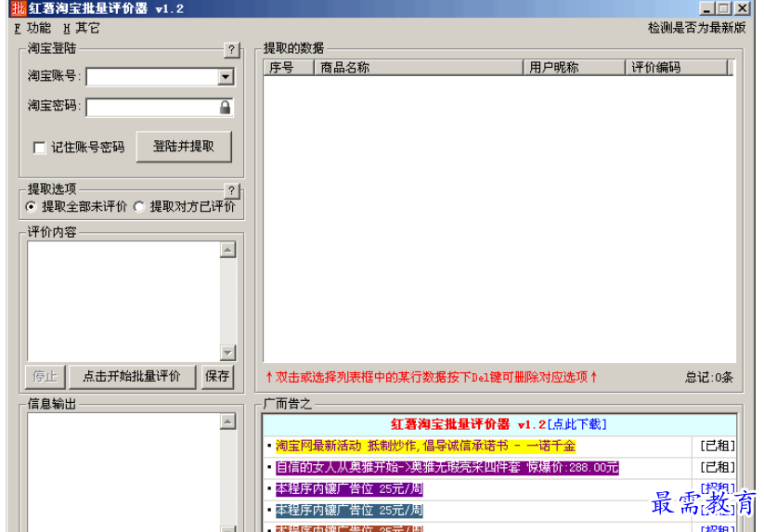Click the 信息输出 scrollbar up arrow
Screen dimensions: 764x532
point(227,422)
